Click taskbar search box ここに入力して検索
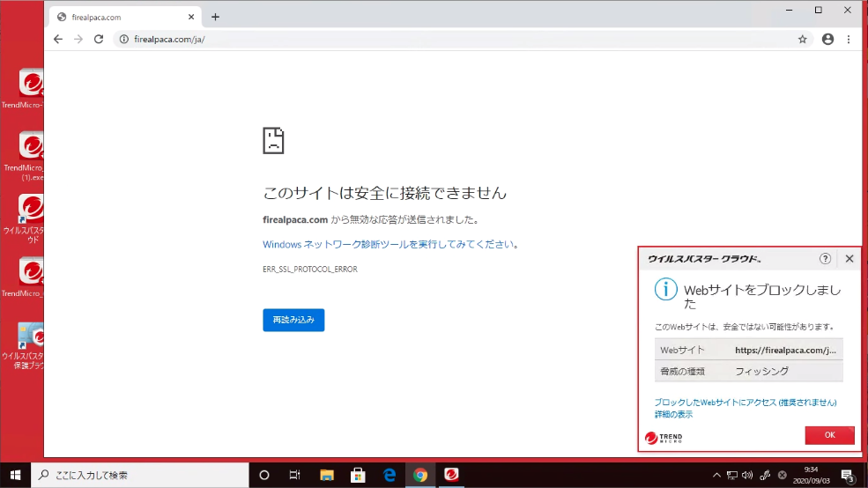Viewport: 868px width, 488px height. (140, 475)
